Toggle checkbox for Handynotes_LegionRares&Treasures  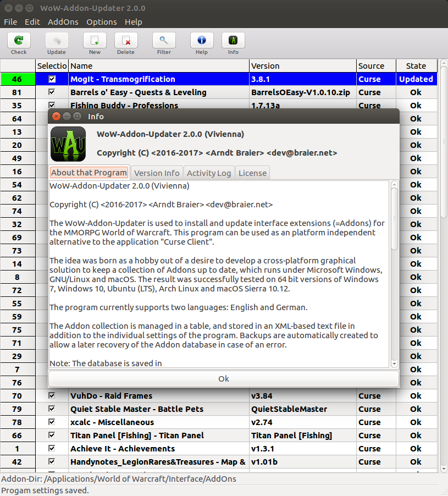pos(52,461)
